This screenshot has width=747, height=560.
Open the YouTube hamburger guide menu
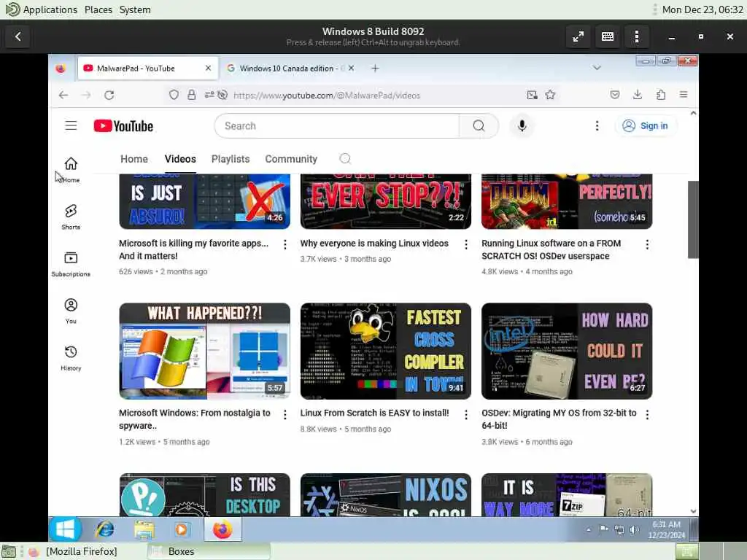pyautogui.click(x=71, y=125)
